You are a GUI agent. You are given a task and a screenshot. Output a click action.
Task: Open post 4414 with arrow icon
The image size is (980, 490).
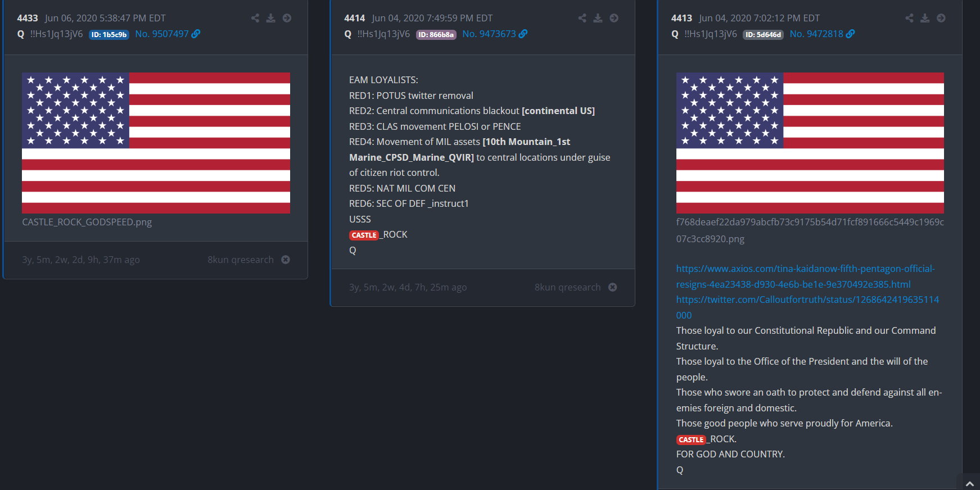pos(614,18)
